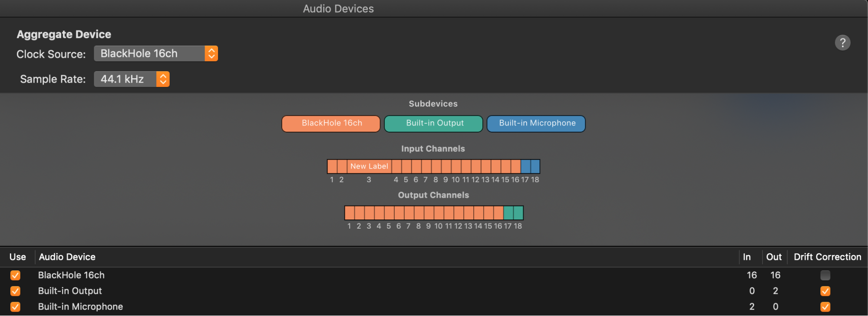
Task: Open the Sample Rate dropdown
Action: [x=132, y=79]
